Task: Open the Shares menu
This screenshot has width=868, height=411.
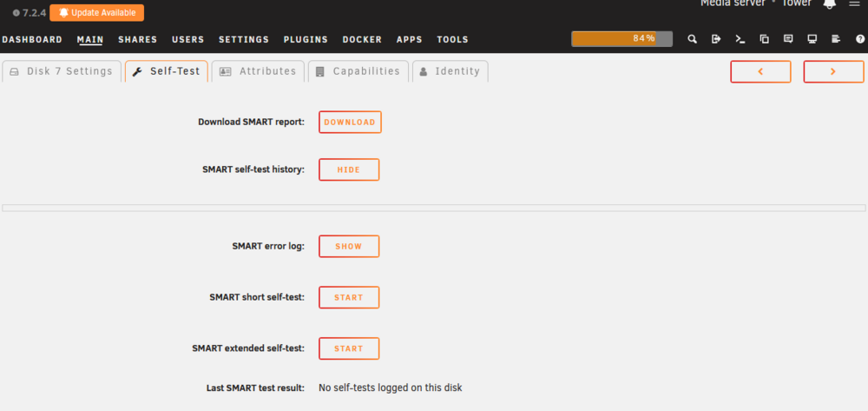Action: pyautogui.click(x=138, y=39)
